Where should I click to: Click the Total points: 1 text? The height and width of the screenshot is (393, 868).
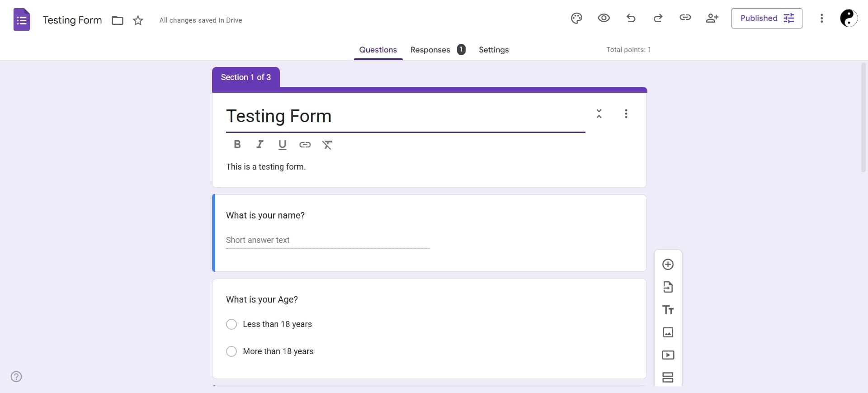(628, 50)
